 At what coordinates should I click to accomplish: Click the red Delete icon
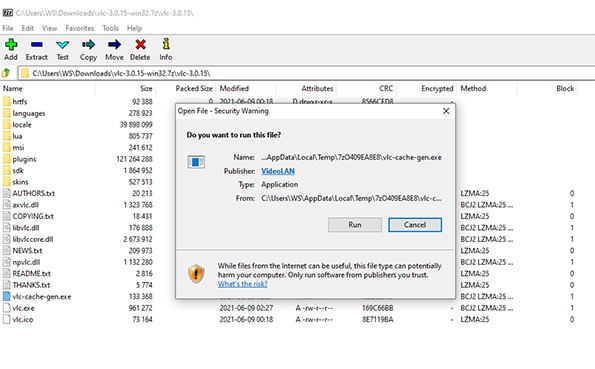coord(140,44)
